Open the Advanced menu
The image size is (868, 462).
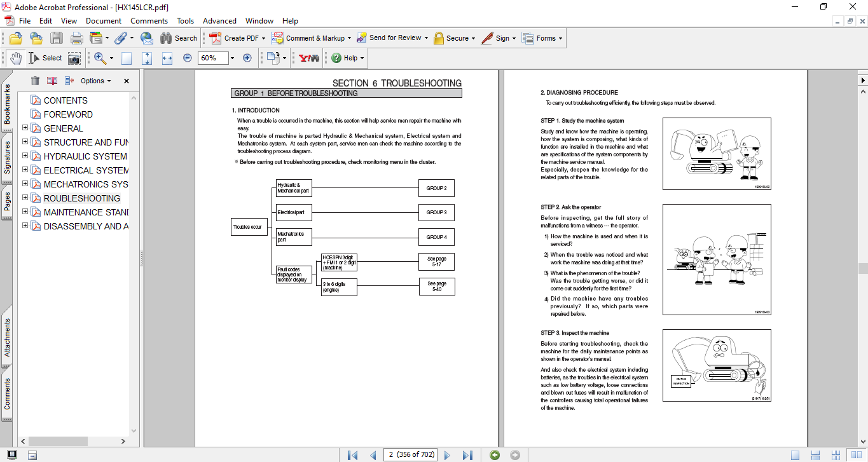[220, 21]
